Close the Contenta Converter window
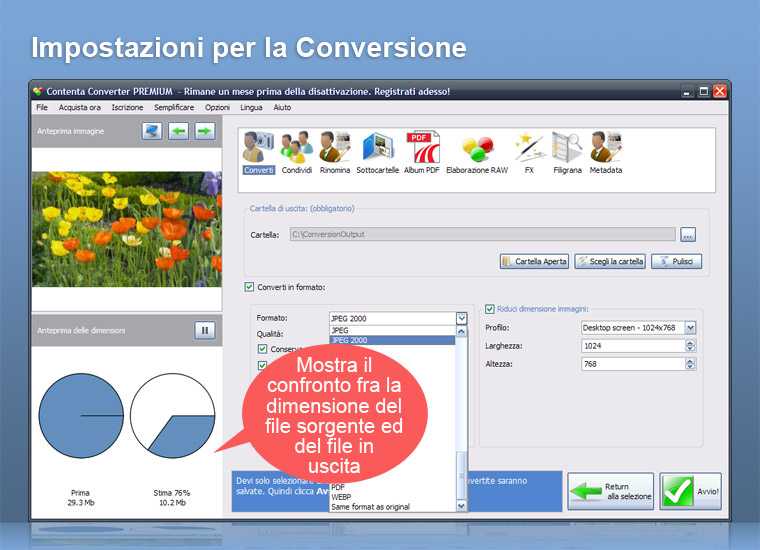 click(720, 91)
